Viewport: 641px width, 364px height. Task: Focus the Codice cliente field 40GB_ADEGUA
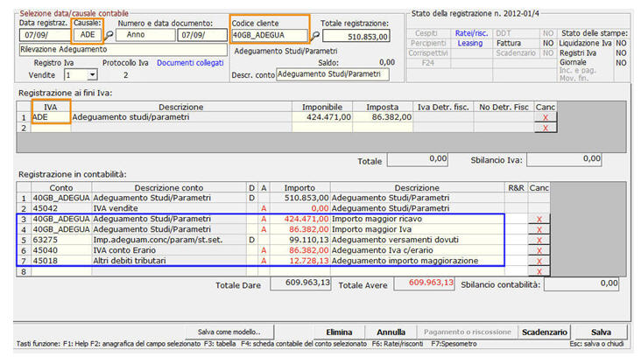[270, 35]
